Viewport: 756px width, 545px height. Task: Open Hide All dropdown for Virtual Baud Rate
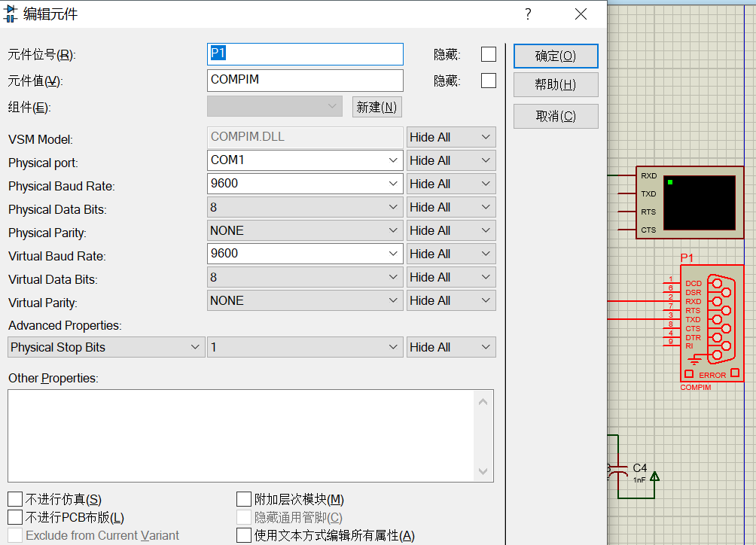point(451,254)
